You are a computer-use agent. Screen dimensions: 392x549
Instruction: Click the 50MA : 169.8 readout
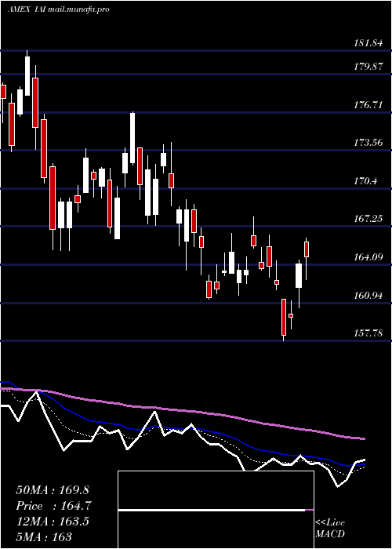tap(54, 490)
